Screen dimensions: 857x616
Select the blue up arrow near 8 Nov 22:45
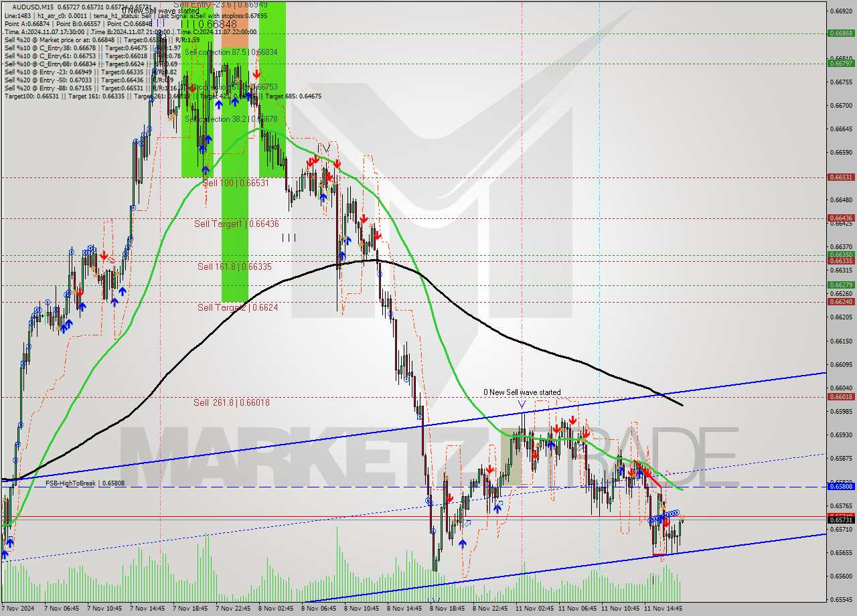(497, 509)
